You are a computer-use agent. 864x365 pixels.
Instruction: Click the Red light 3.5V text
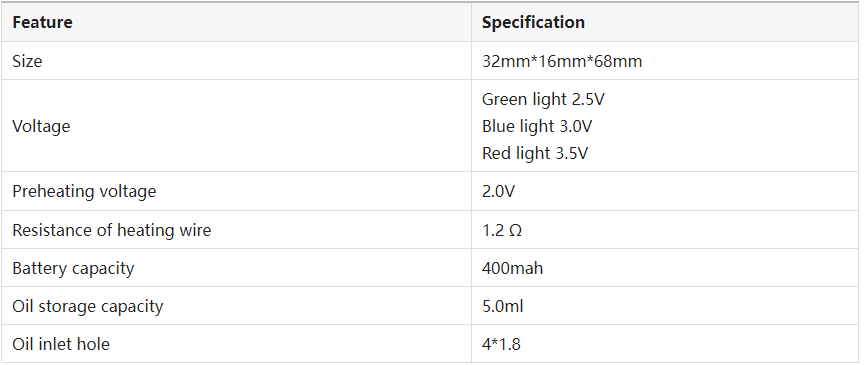tap(534, 153)
